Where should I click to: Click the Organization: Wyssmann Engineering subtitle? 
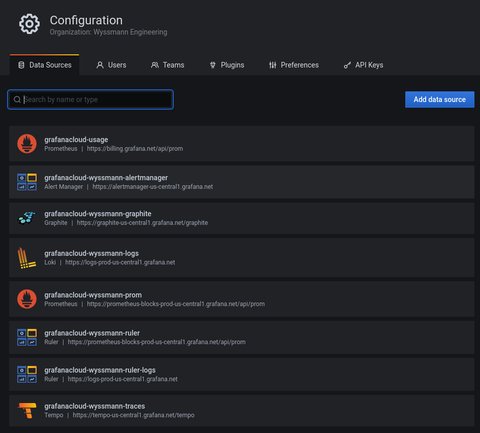tap(108, 32)
